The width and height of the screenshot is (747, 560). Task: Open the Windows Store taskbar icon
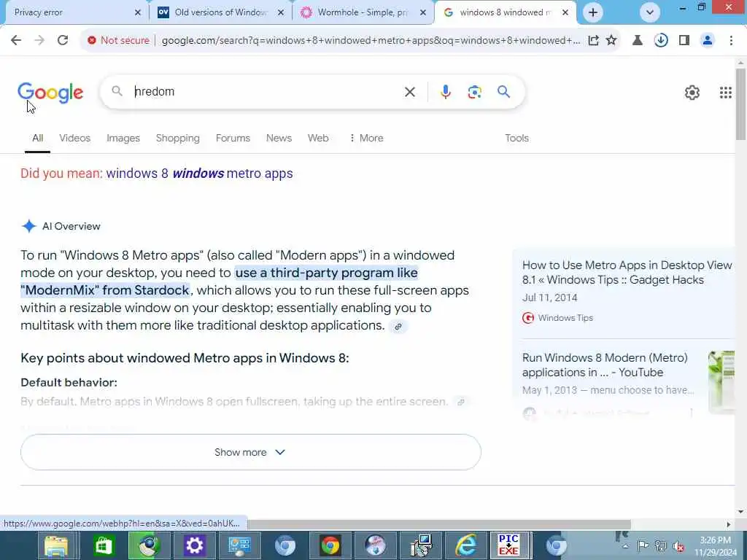[x=103, y=545]
